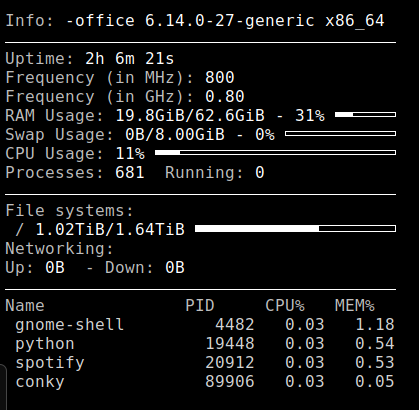Click the CPU Usage 11% value
Screen dimensions: 419x410
pos(130,154)
